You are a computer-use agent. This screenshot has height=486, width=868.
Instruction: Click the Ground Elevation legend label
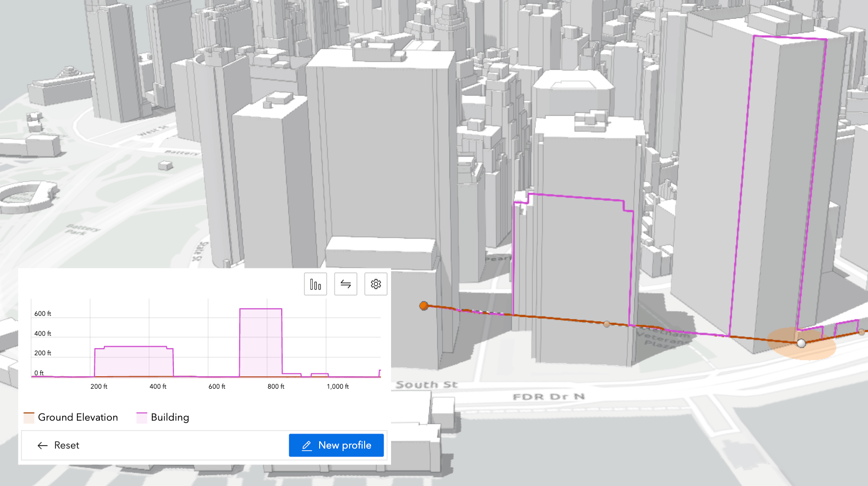79,417
